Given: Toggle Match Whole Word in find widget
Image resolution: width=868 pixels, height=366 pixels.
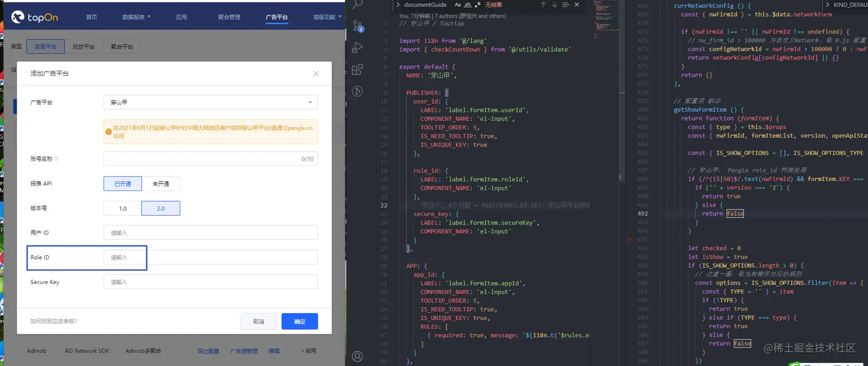Looking at the screenshot, I should (468, 5).
